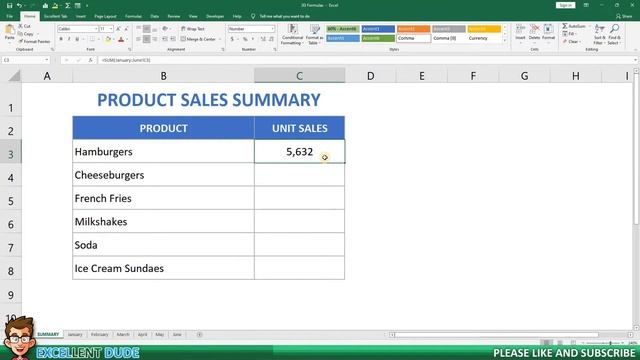Image resolution: width=640 pixels, height=360 pixels.
Task: Click the Share button
Action: 624,16
